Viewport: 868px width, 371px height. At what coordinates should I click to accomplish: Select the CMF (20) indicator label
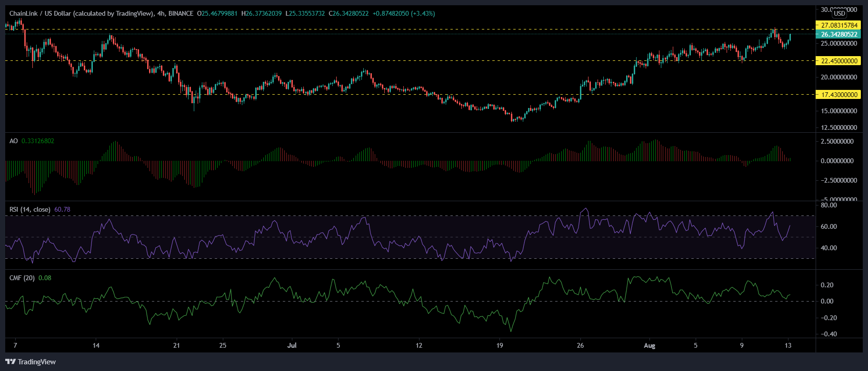click(x=22, y=278)
